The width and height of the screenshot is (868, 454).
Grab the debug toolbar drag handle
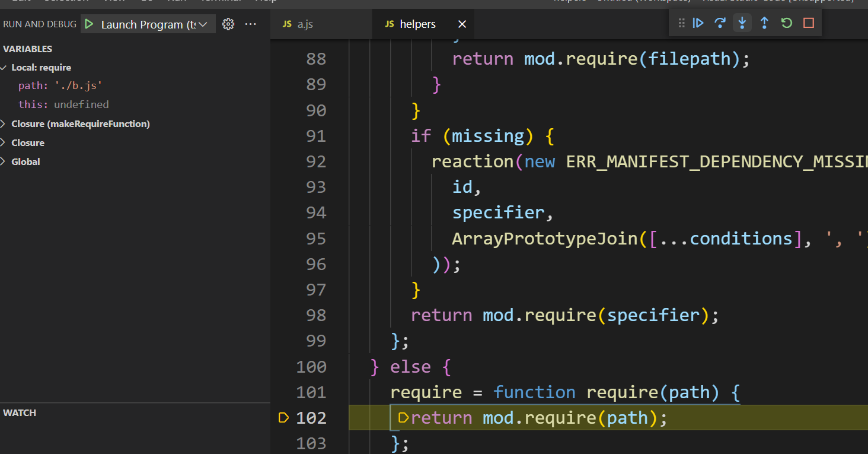[681, 23]
